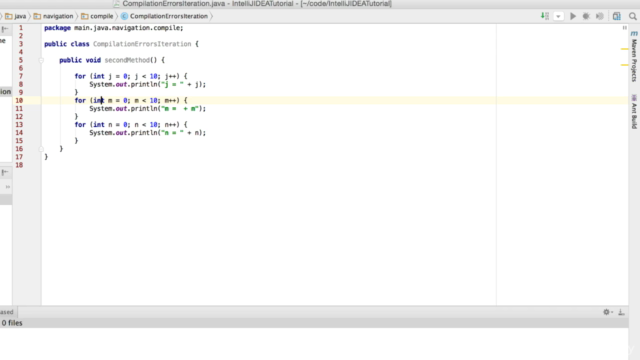The height and width of the screenshot is (360, 640).
Task: Click the '0 files' status text
Action: click(x=12, y=323)
